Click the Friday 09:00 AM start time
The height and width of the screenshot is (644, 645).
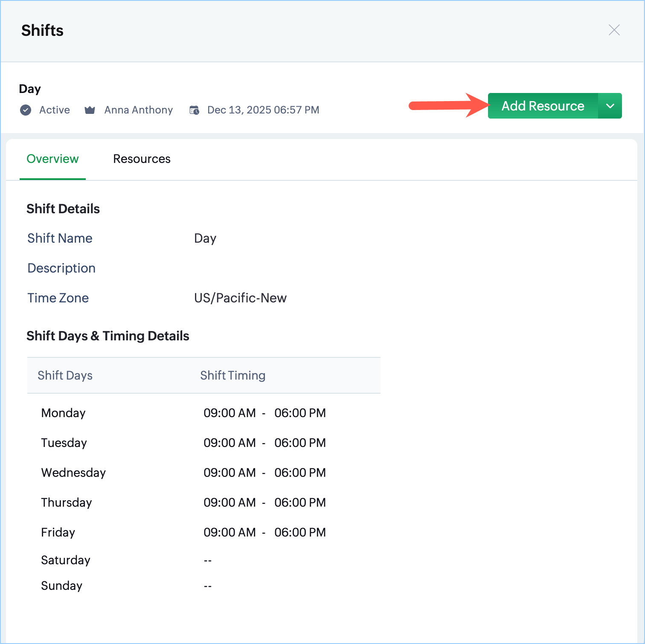point(230,532)
